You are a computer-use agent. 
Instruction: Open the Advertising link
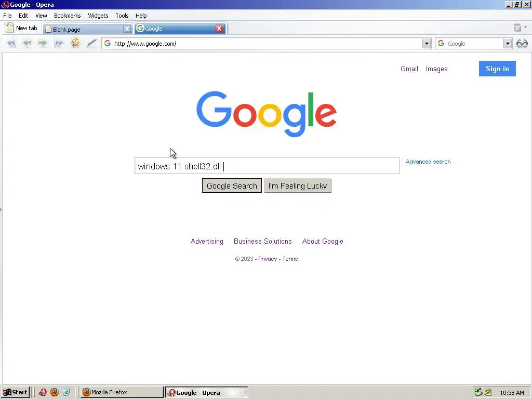207,241
